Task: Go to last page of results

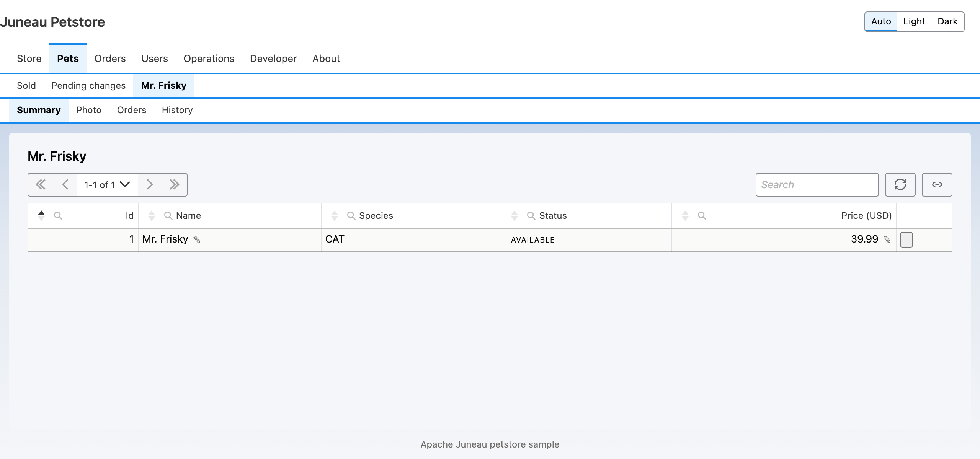Action: tap(175, 185)
